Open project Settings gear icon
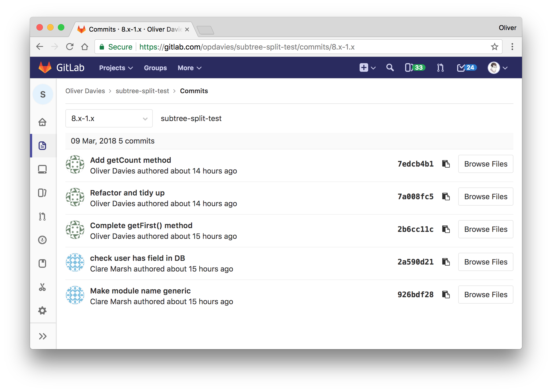The height and width of the screenshot is (392, 552). (x=42, y=311)
